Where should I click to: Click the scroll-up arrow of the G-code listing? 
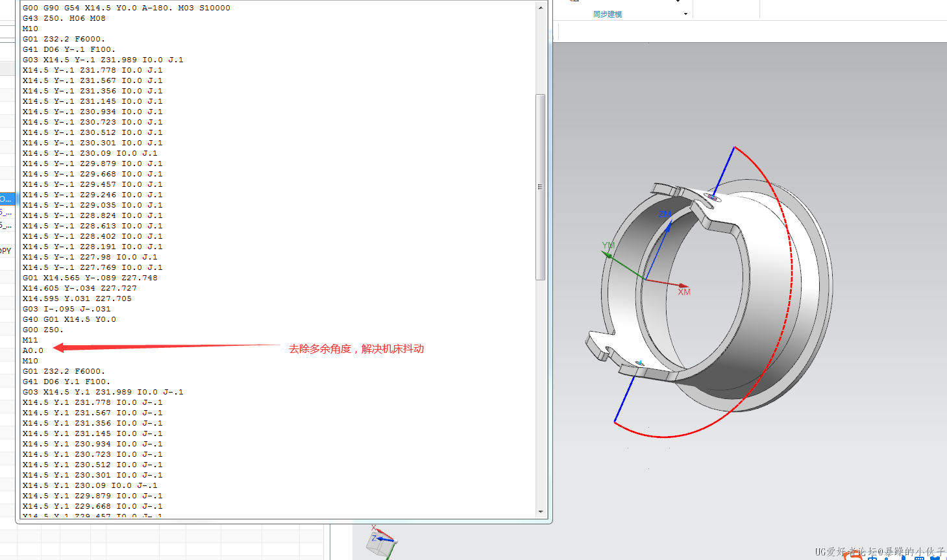(541, 8)
